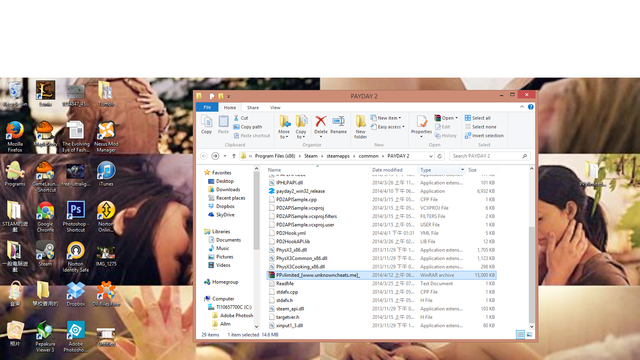Viewport: 640px width, 360px height.
Task: Click the Up one level arrow
Action: pyautogui.click(x=234, y=156)
